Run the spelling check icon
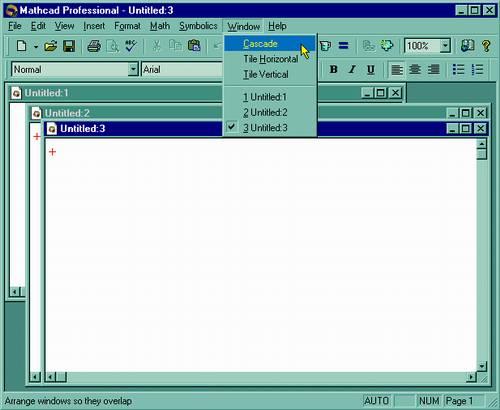The width and height of the screenshot is (500, 410). pos(131,46)
